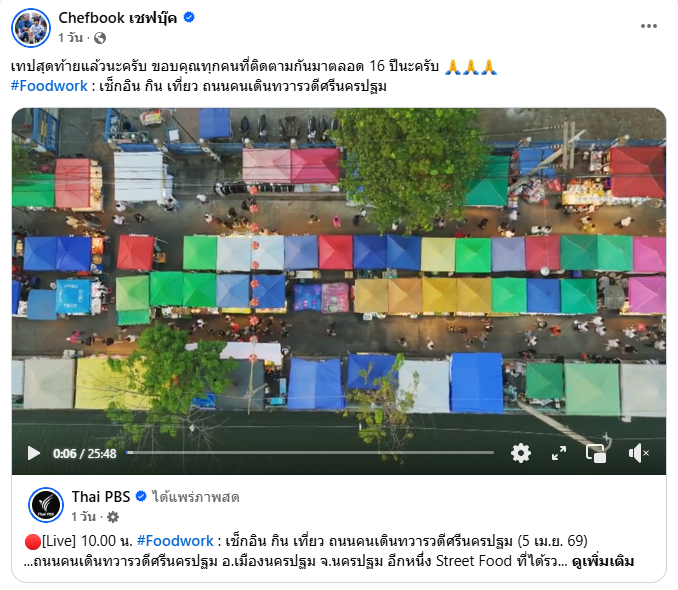Screen dimensions: 678x590
Task: Expand video to fullscreen
Action: [x=559, y=453]
